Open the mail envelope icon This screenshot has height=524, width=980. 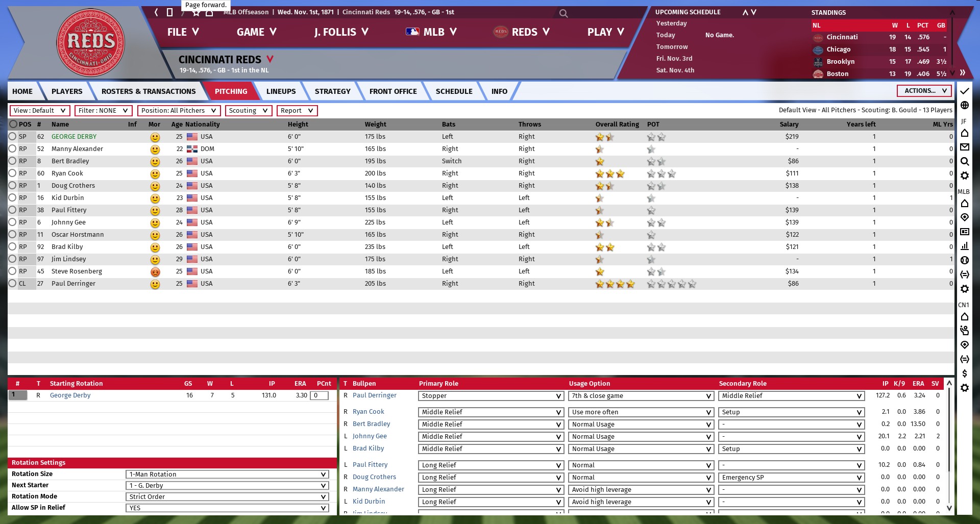click(x=964, y=147)
